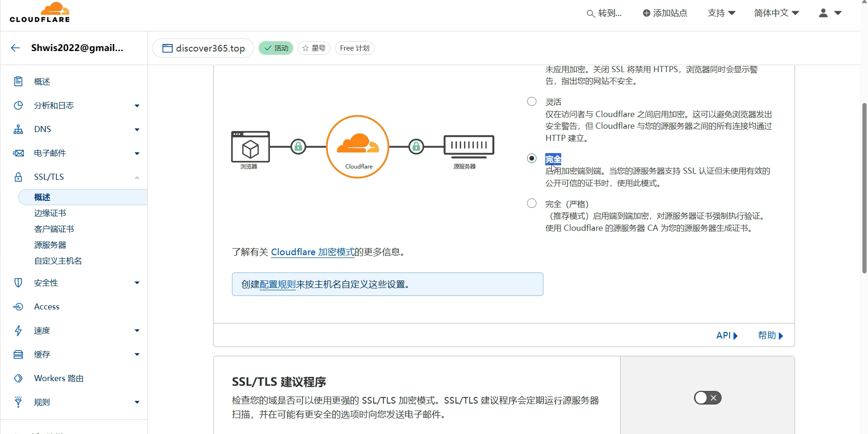This screenshot has height=434, width=868.
Task: Open the 自定义主机名 submenu item
Action: pos(58,261)
